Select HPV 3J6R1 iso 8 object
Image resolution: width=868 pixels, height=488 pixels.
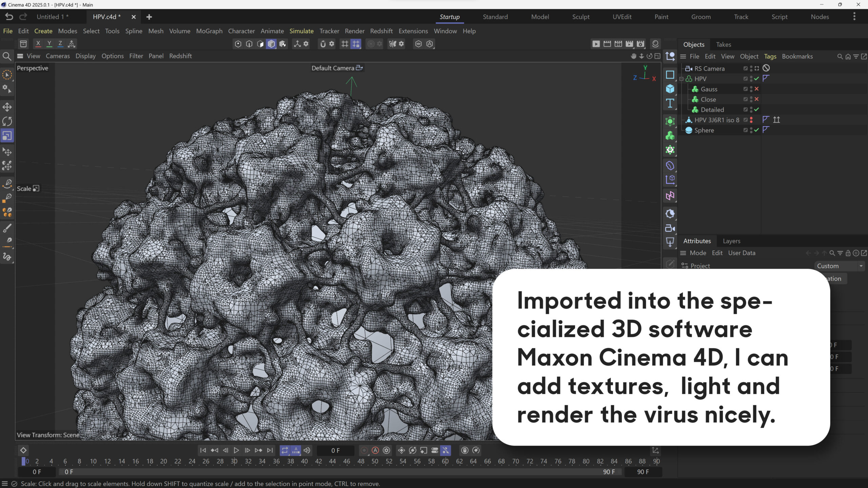click(717, 120)
